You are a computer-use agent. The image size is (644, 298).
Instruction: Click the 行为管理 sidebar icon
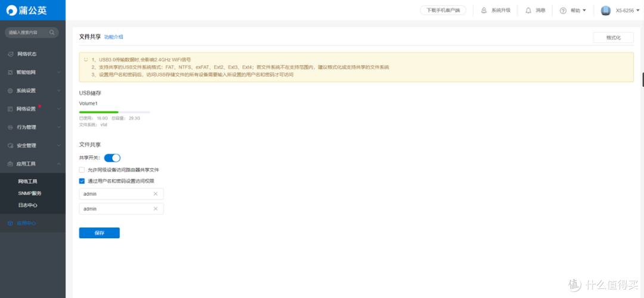11,127
